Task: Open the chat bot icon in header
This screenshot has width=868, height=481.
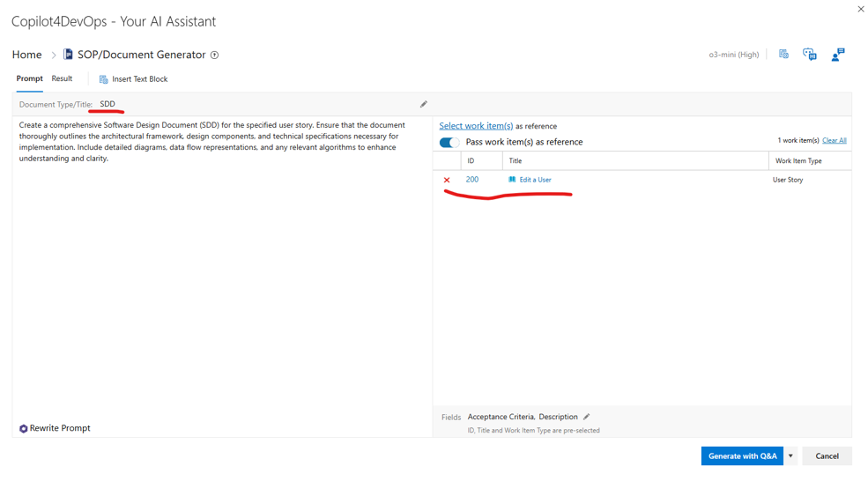Action: (x=810, y=55)
